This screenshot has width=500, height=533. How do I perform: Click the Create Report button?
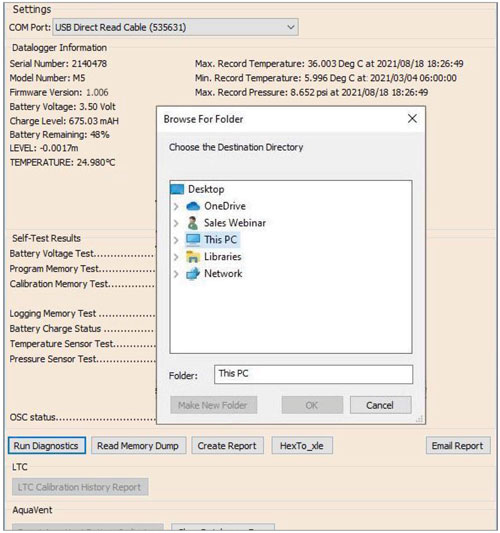227,446
